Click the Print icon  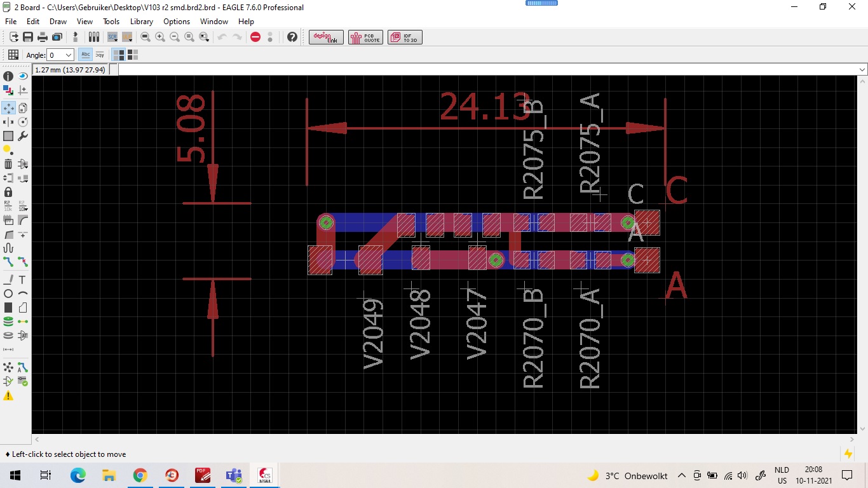point(43,37)
